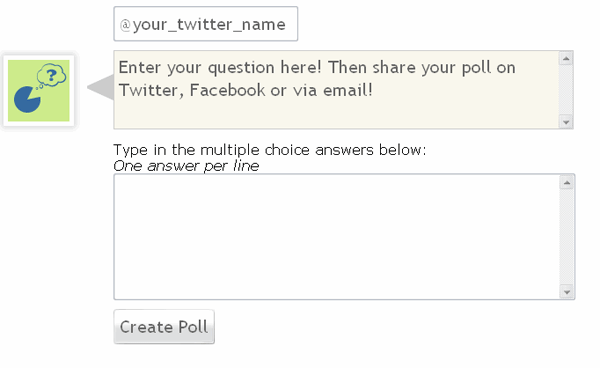Click 'Type in the multiple choice answers below' label
The width and height of the screenshot is (600, 368).
point(270,150)
